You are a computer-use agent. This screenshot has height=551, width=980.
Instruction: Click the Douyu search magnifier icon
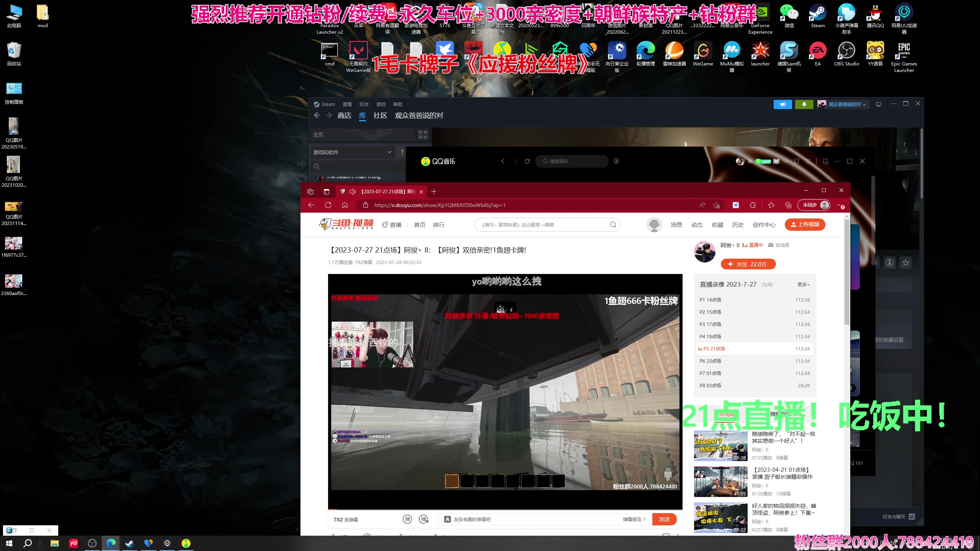[x=613, y=224]
